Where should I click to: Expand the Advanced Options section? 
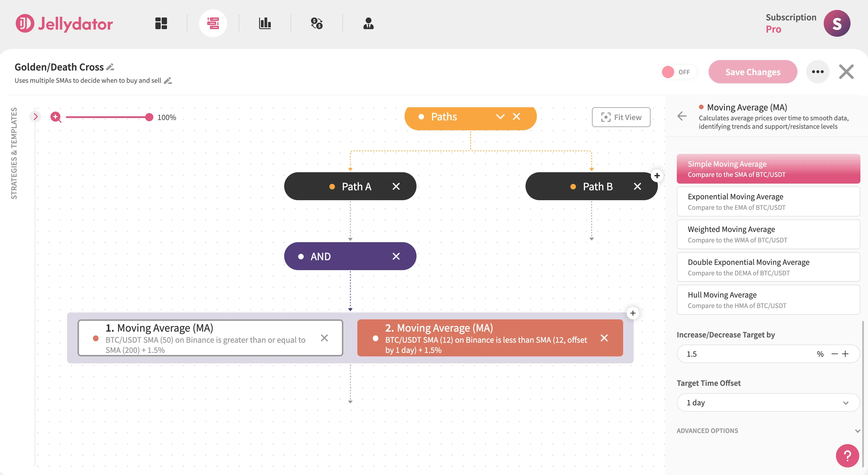[x=768, y=430]
